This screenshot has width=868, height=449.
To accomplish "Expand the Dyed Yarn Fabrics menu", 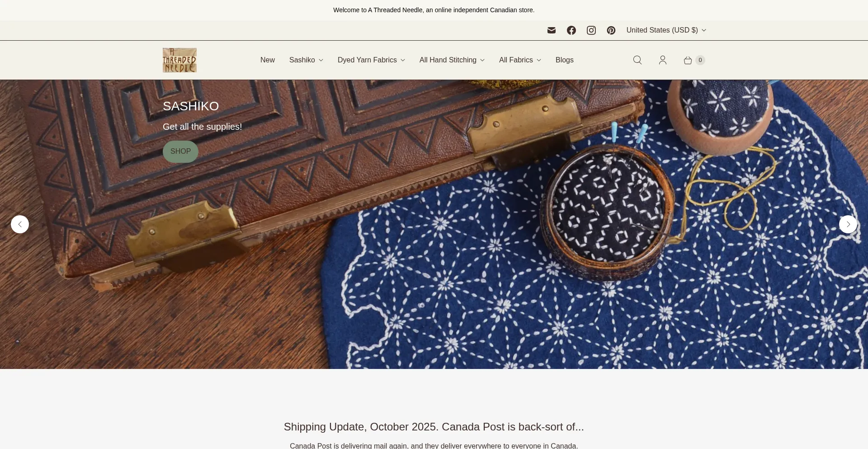I will coord(371,60).
